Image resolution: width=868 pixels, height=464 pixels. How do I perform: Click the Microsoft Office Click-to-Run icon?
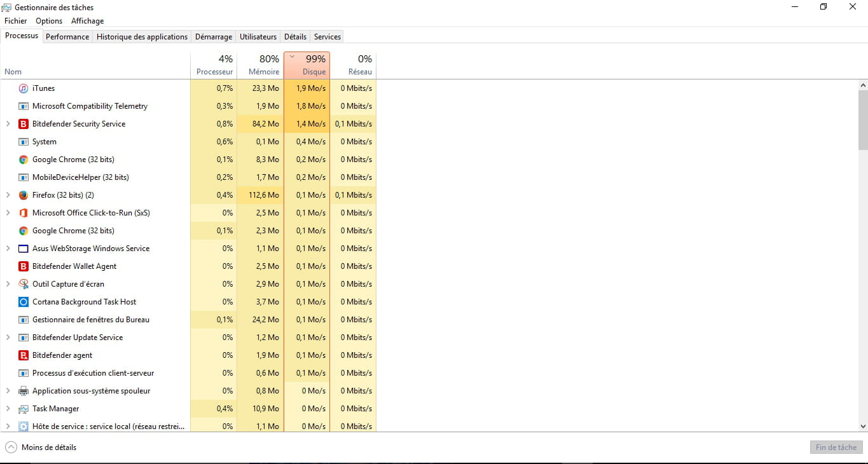pos(24,213)
